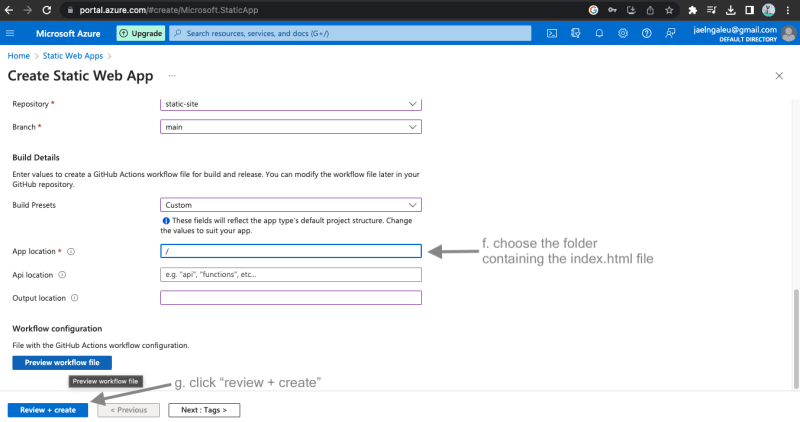This screenshot has height=422, width=800.
Task: Click the vertical scrollbar of the form
Action: click(x=795, y=339)
